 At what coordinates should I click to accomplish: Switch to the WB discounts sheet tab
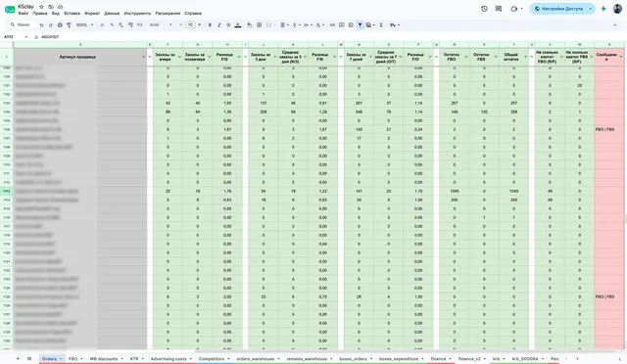104,359
